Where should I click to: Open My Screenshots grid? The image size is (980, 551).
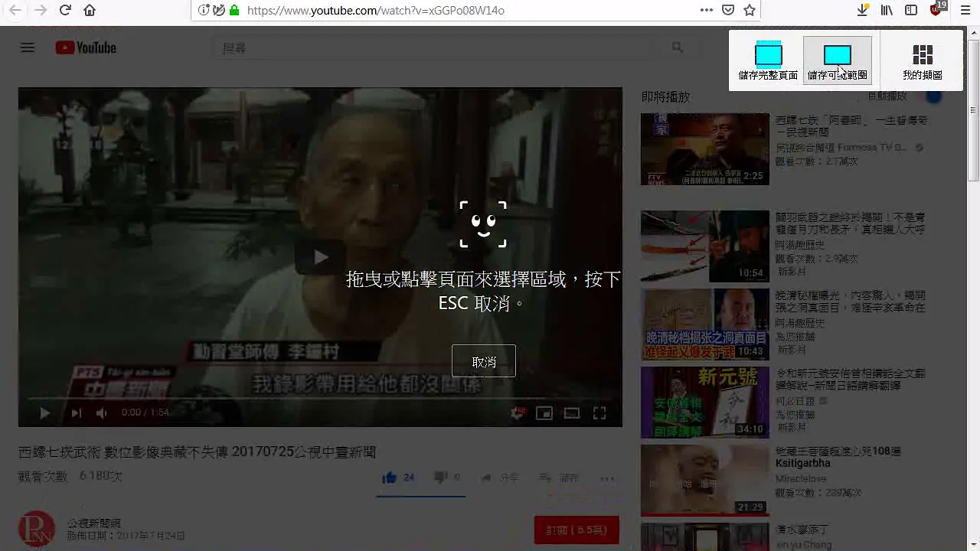[923, 61]
